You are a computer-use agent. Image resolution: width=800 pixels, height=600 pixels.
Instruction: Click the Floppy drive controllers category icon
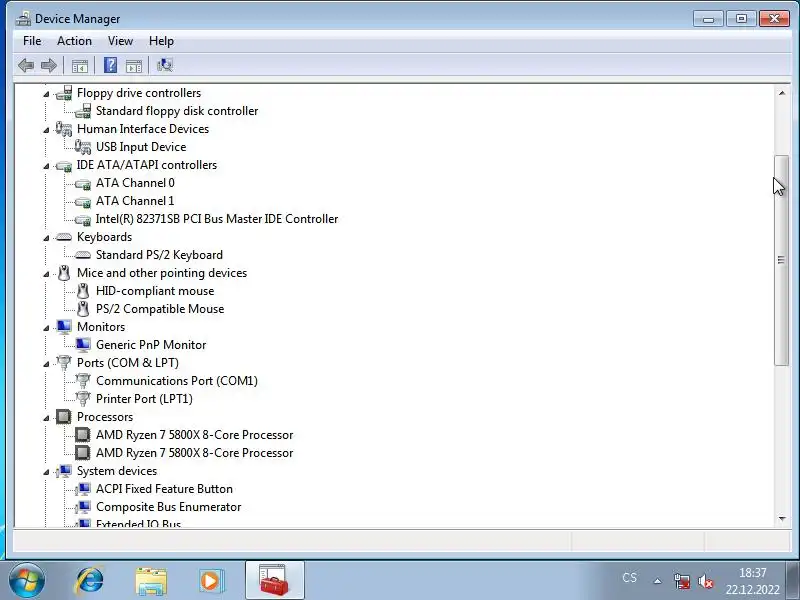64,93
